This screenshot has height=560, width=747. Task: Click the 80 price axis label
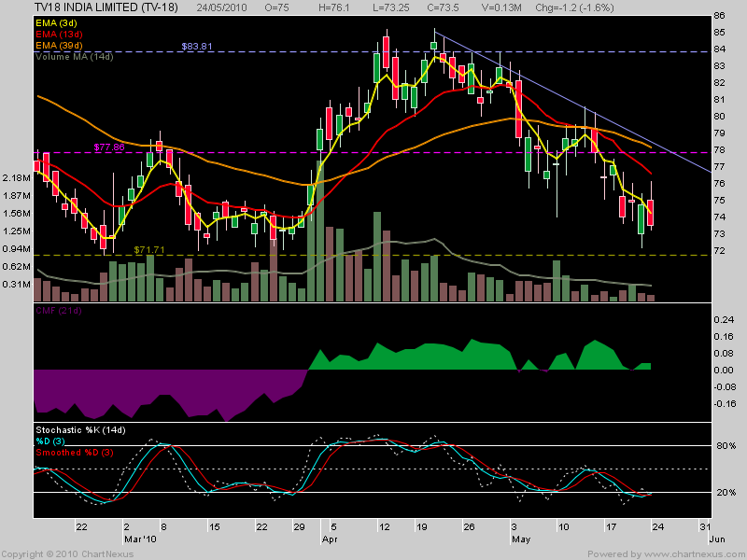point(719,116)
